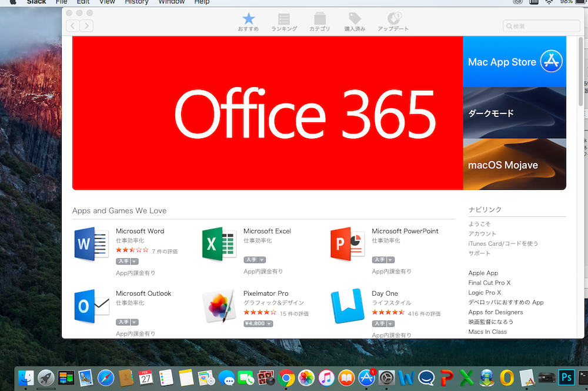Image resolution: width=588 pixels, height=391 pixels.
Task: Click the Day One title text
Action: (x=385, y=293)
